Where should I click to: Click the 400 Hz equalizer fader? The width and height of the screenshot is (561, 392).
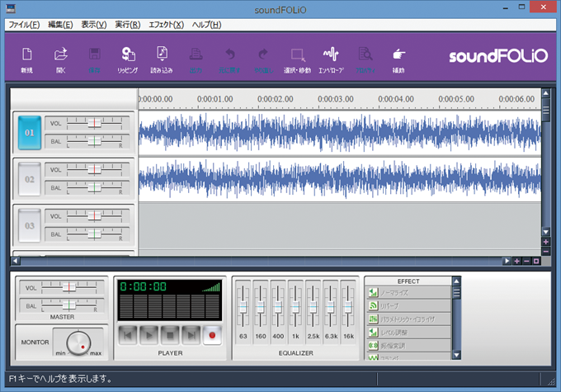(x=278, y=307)
